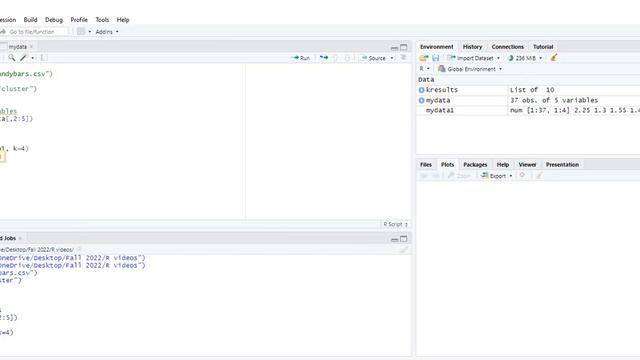Re-run the previous code region

click(324, 58)
